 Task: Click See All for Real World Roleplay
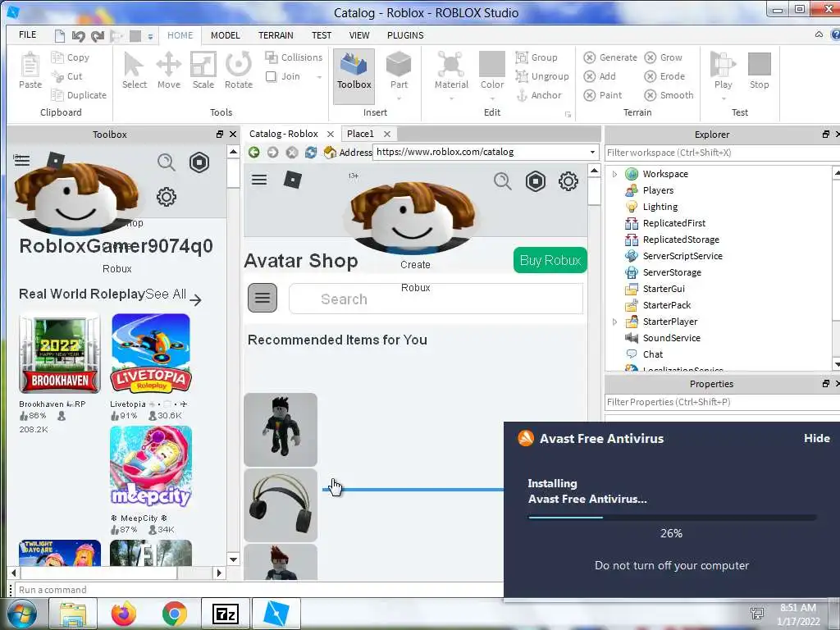[174, 295]
